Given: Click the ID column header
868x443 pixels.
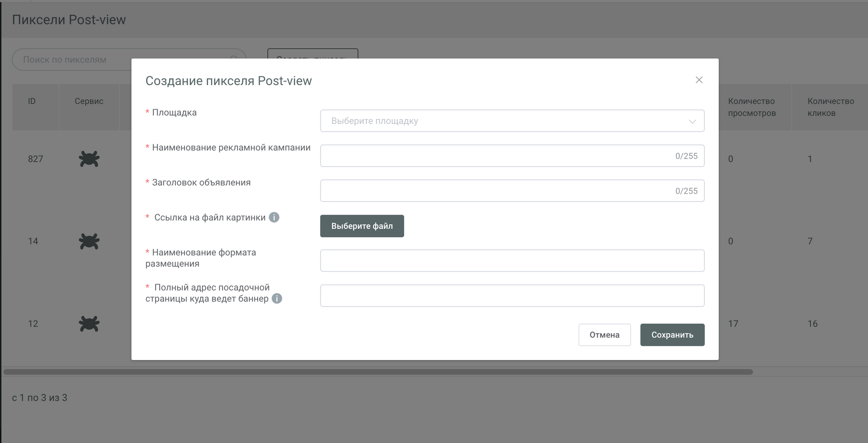Looking at the screenshot, I should (32, 101).
